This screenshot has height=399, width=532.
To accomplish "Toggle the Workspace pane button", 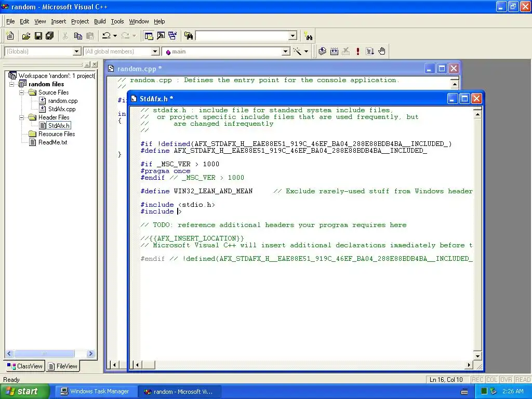I will coord(148,36).
